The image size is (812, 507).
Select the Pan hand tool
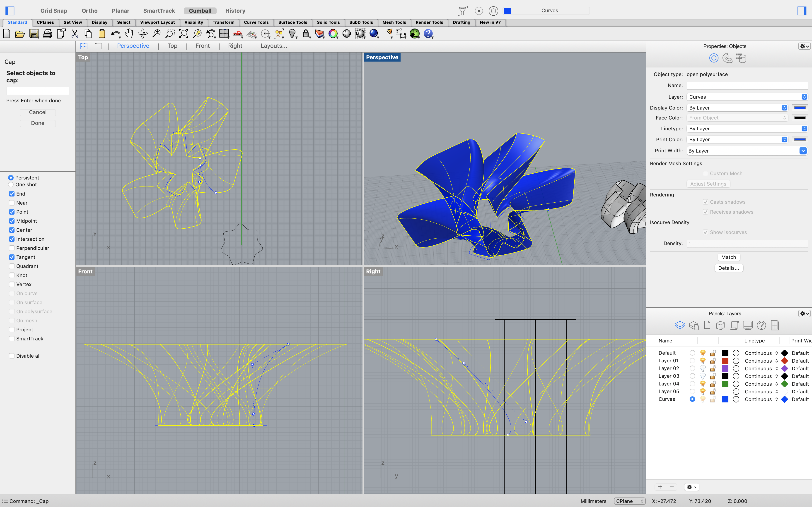click(x=129, y=33)
